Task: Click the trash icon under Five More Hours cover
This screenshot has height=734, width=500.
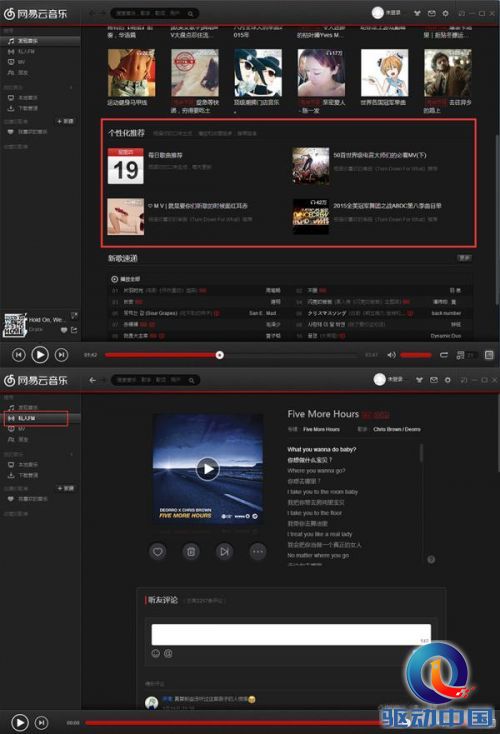Action: tap(191, 552)
